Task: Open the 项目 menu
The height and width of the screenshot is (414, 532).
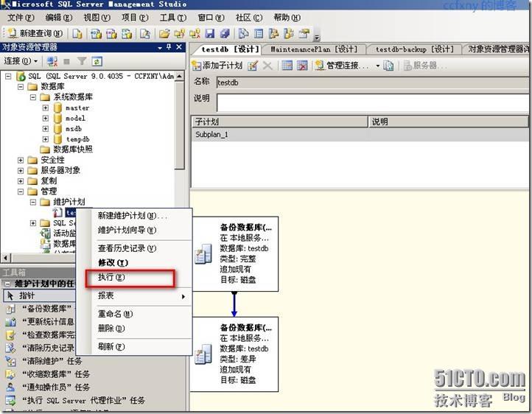Action: pyautogui.click(x=135, y=18)
